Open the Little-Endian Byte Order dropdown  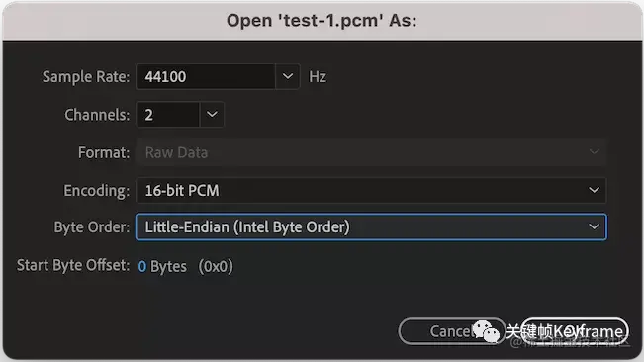pyautogui.click(x=371, y=226)
